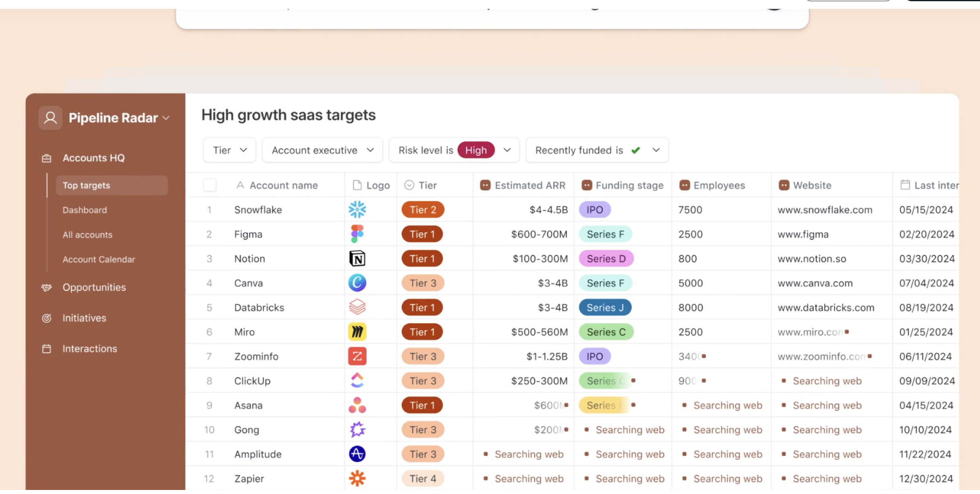Click the circle icon in Tier column header
Screen dimensions: 980x494
409,185
